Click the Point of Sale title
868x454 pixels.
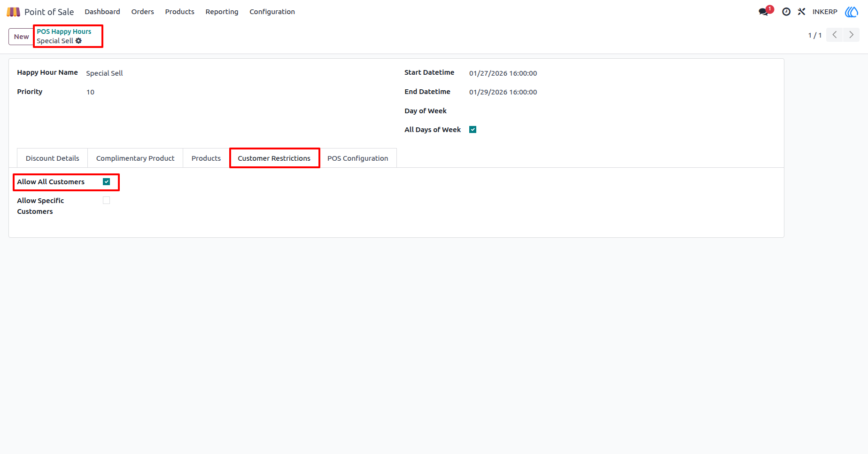49,12
